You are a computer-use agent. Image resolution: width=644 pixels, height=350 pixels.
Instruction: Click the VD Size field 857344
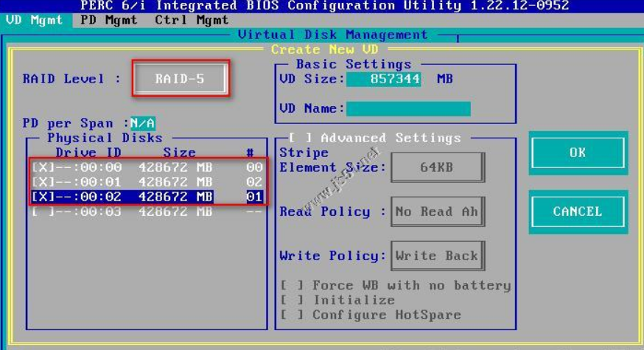coord(383,79)
